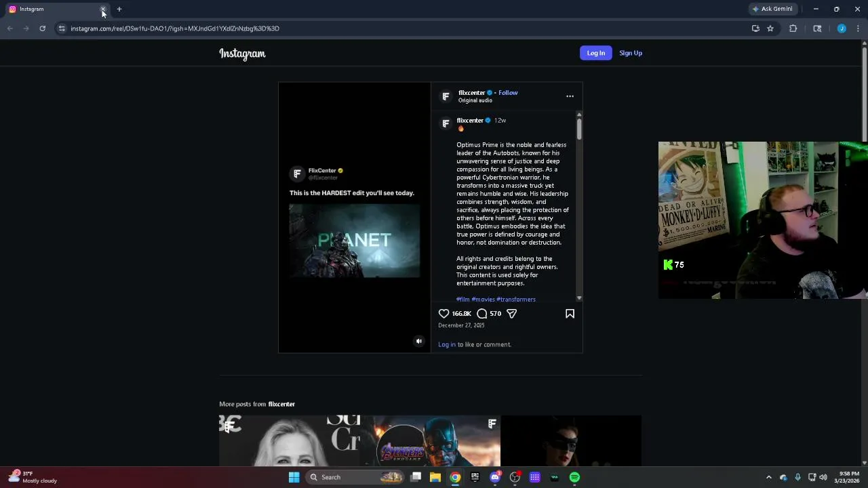Screen dimensions: 868x488
Task: Click the December 27, 2025 date
Action: click(x=461, y=325)
